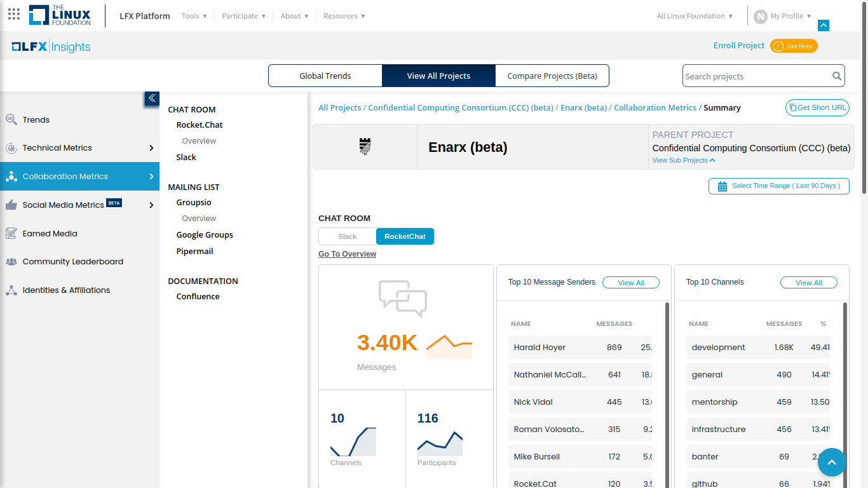Click the help question mark icon
The height and width of the screenshot is (488, 868).
click(778, 46)
